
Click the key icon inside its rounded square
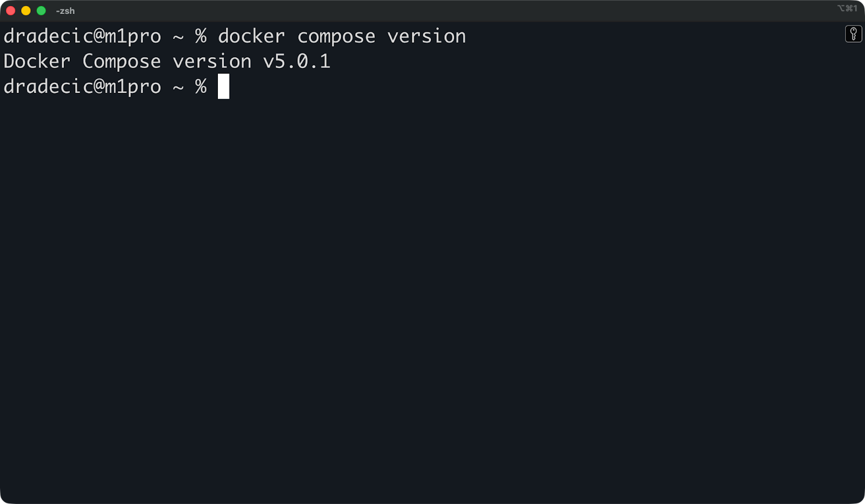click(853, 34)
